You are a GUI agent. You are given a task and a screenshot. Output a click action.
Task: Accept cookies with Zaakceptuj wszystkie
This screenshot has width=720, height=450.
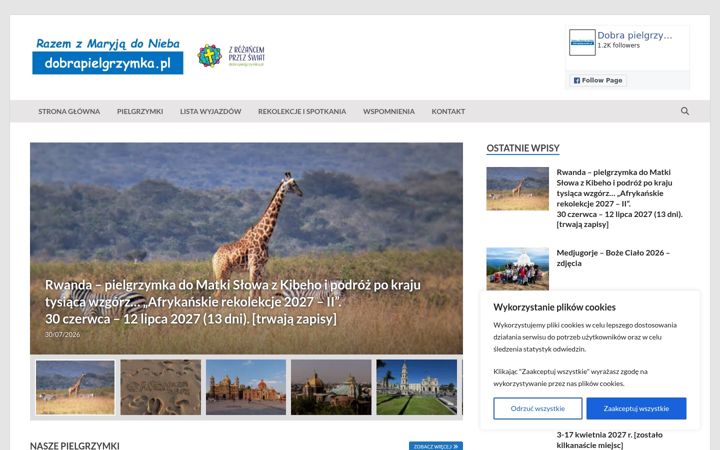click(x=636, y=408)
